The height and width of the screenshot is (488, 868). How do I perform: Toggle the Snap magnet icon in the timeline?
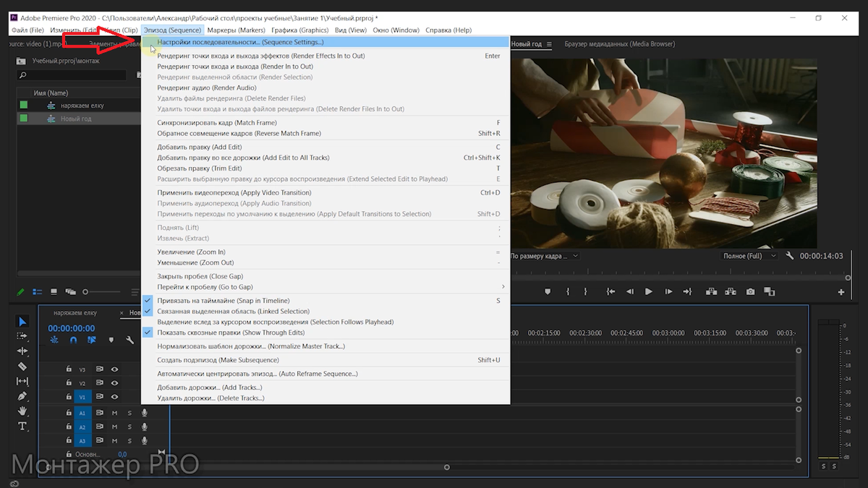pyautogui.click(x=73, y=340)
